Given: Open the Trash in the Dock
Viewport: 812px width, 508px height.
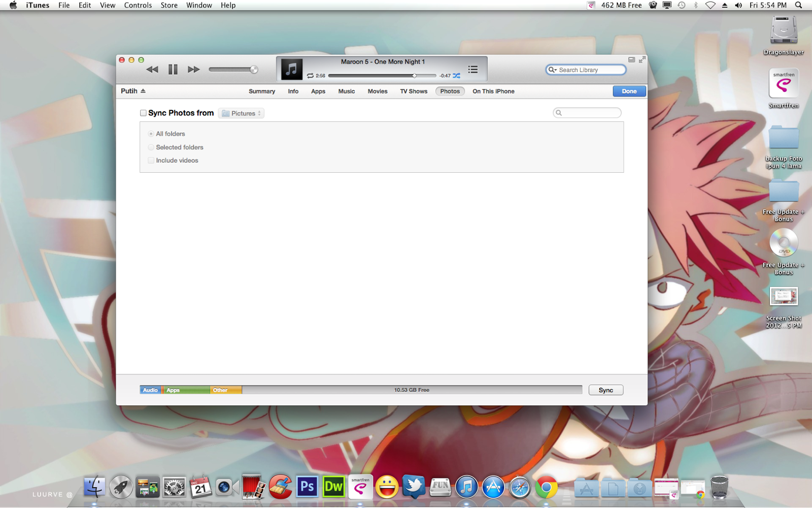Looking at the screenshot, I should click(x=719, y=487).
